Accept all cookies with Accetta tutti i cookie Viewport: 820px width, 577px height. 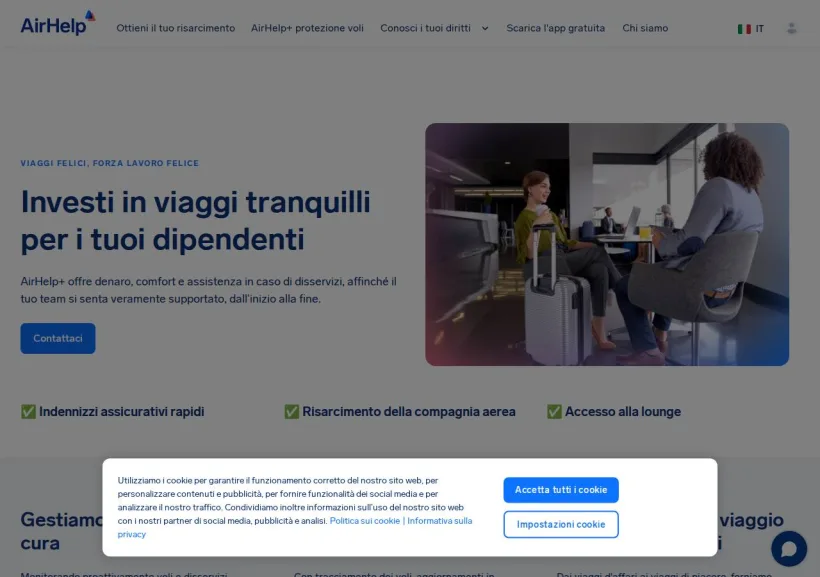click(x=561, y=490)
